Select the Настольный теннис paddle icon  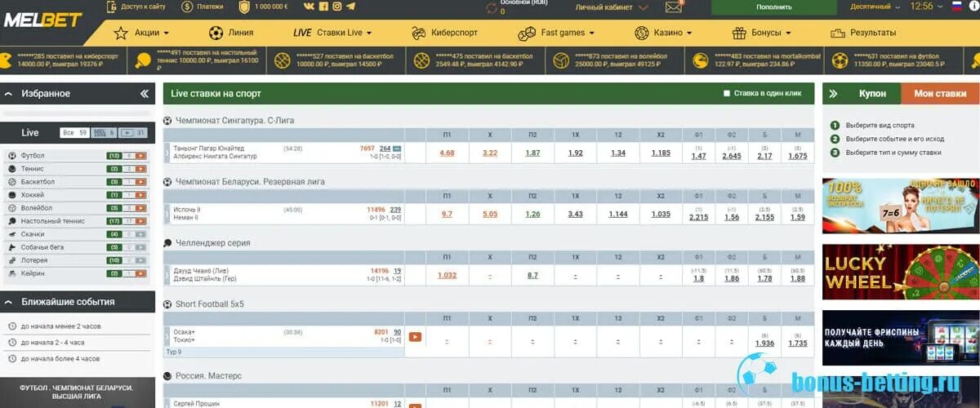pos(12,220)
